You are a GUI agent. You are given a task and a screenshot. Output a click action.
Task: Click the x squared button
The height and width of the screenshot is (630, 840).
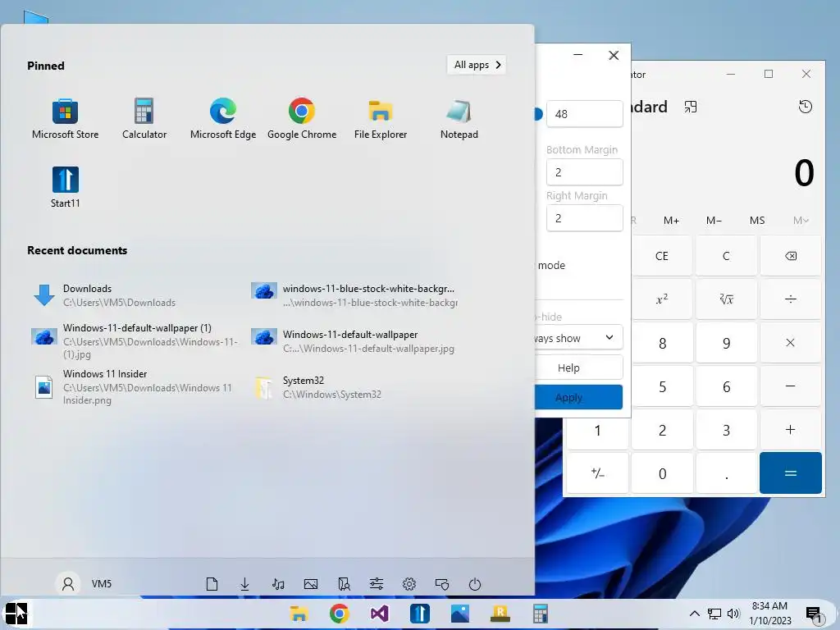(662, 299)
